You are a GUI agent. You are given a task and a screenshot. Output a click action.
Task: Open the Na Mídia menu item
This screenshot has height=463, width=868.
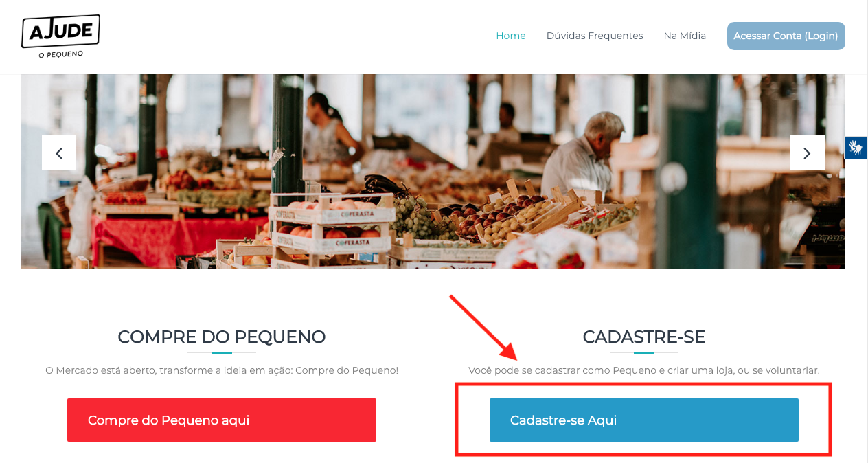(685, 36)
